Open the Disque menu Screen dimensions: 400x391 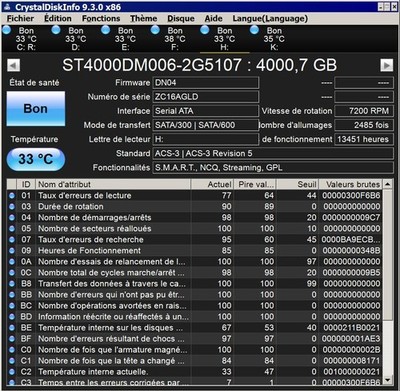click(181, 19)
